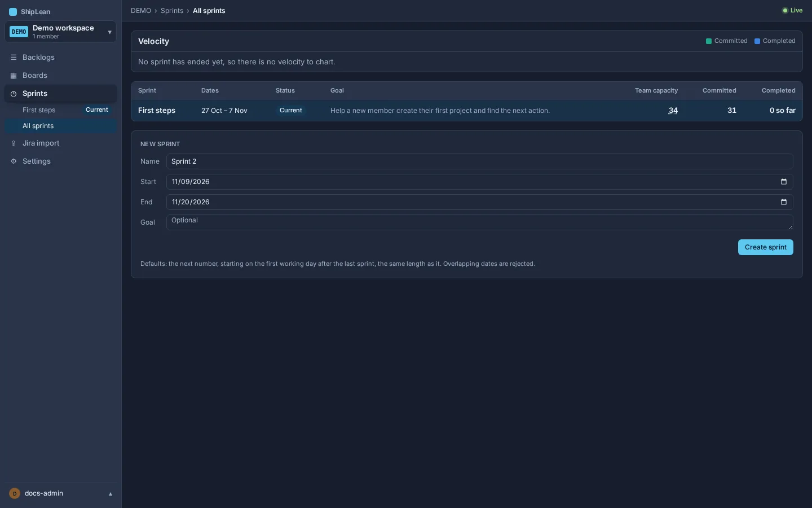Image resolution: width=812 pixels, height=508 pixels.
Task: Click the Committed value 31
Action: tap(732, 111)
